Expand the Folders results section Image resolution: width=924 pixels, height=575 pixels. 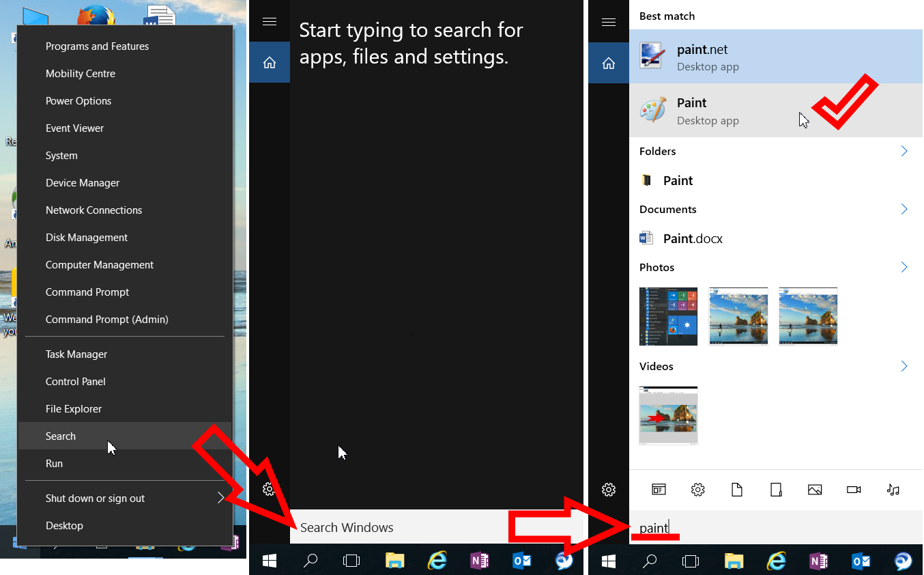(x=904, y=152)
